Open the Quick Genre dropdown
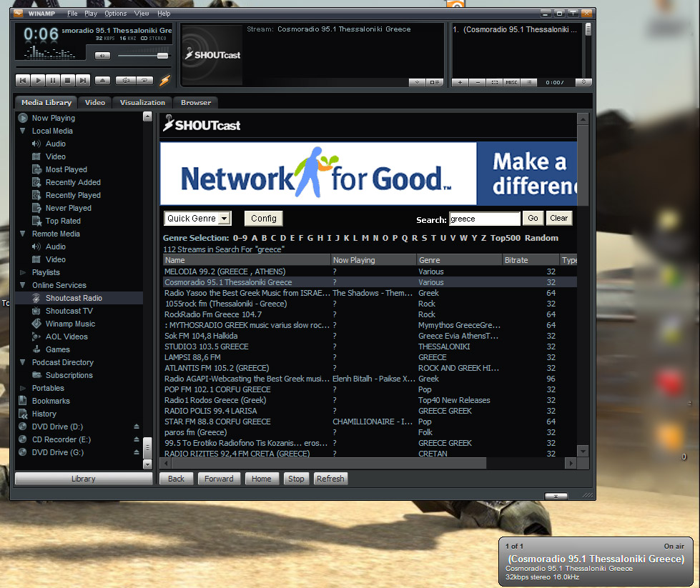 pos(197,218)
